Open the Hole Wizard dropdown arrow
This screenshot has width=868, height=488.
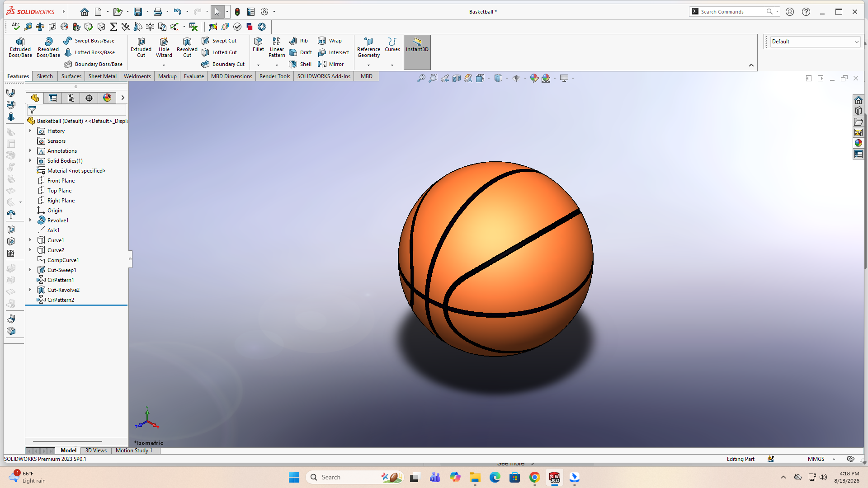point(164,65)
